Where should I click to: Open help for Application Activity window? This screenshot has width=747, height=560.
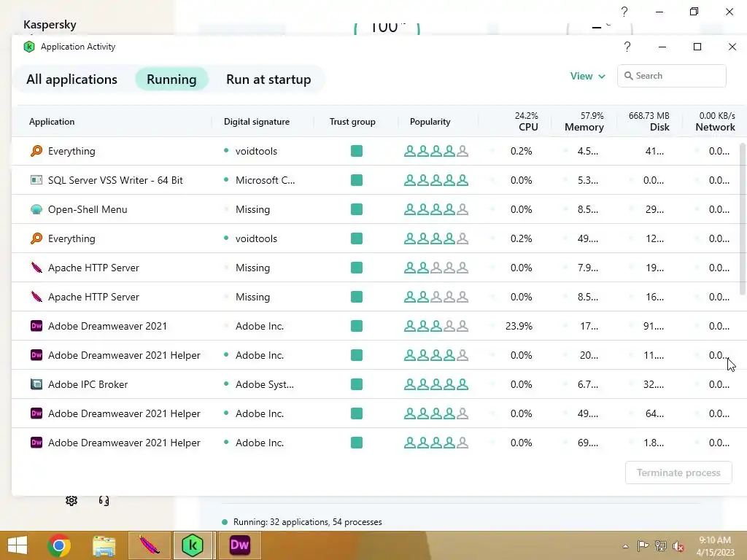pos(627,47)
